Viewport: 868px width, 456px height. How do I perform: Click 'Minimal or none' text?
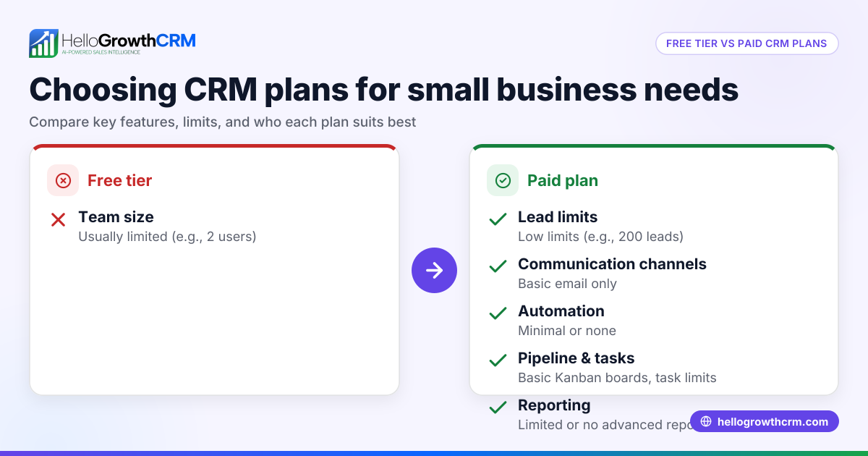(x=567, y=330)
